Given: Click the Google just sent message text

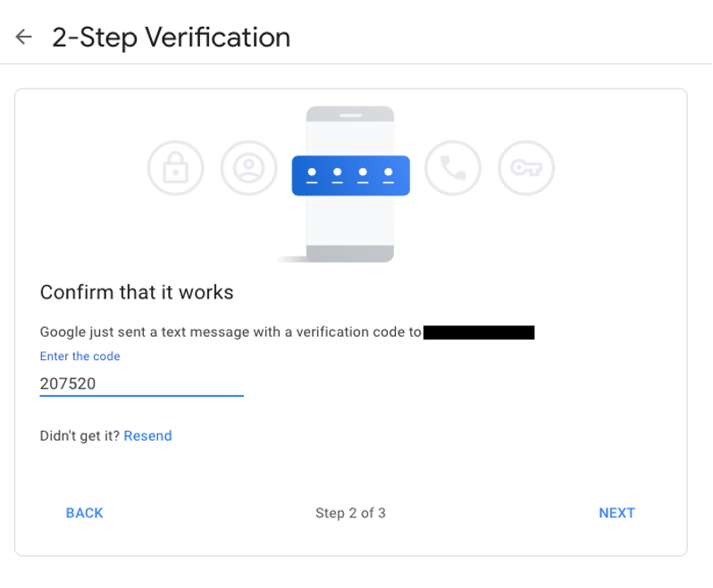Looking at the screenshot, I should click(230, 332).
